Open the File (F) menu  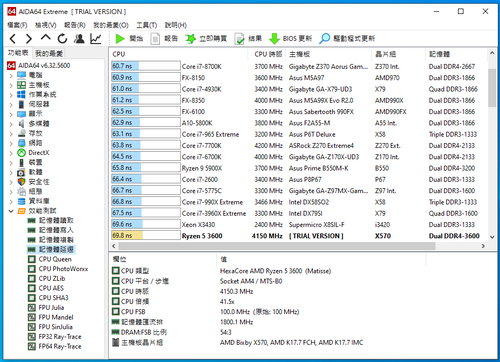tap(17, 25)
